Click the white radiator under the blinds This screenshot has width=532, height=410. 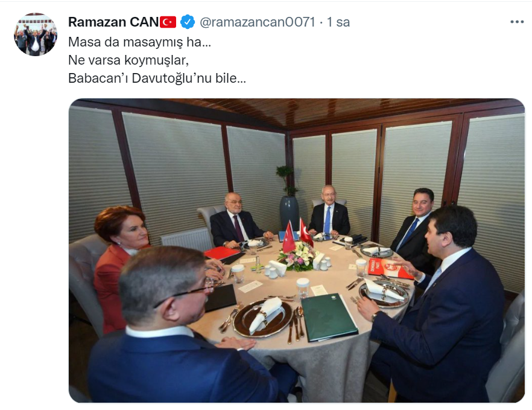187,240
